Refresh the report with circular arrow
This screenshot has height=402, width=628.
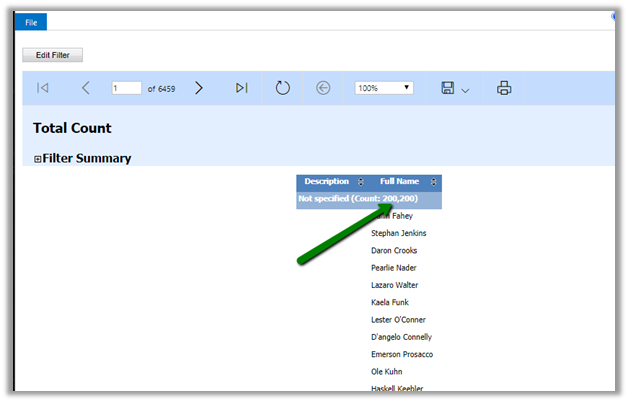click(x=282, y=88)
